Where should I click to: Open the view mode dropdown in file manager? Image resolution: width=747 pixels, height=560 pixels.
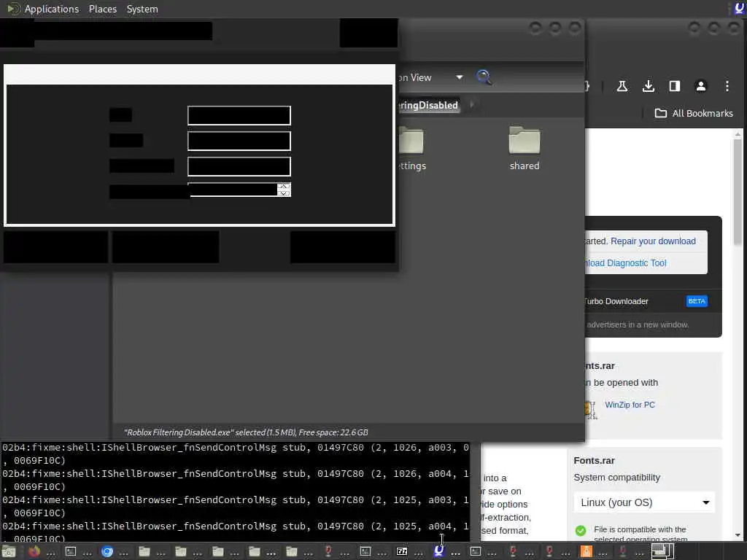(x=460, y=77)
